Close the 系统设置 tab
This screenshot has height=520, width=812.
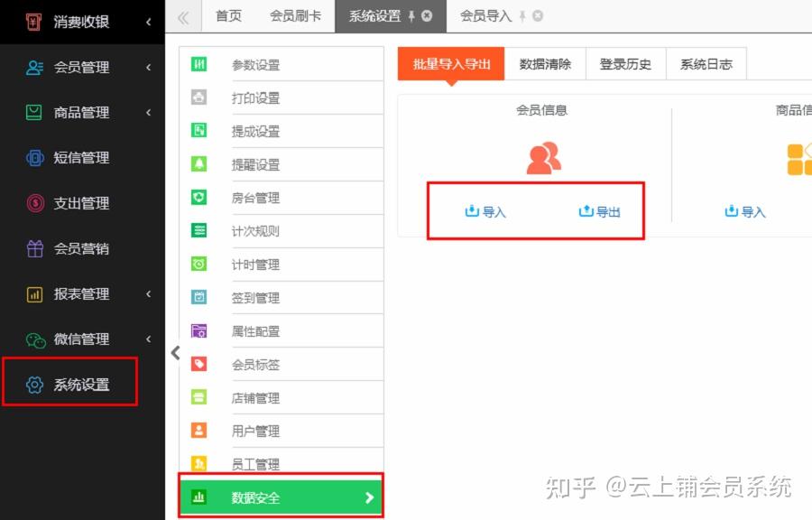point(427,16)
